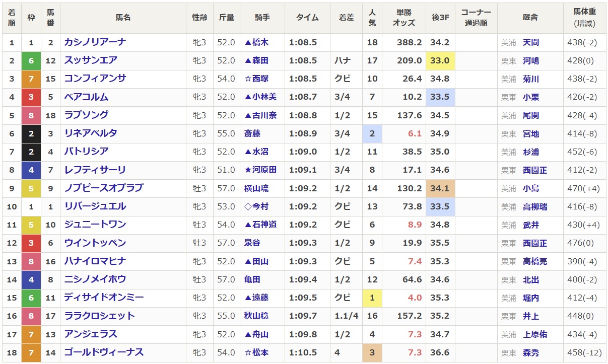608x364 pixels.
Task: Select trainer link 高柳瑞
Action: point(535,206)
